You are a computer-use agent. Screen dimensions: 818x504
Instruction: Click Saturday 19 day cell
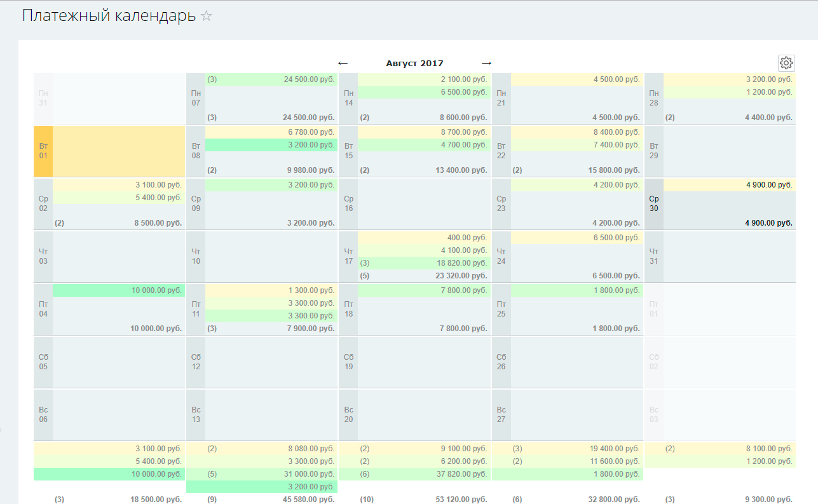[x=424, y=362]
